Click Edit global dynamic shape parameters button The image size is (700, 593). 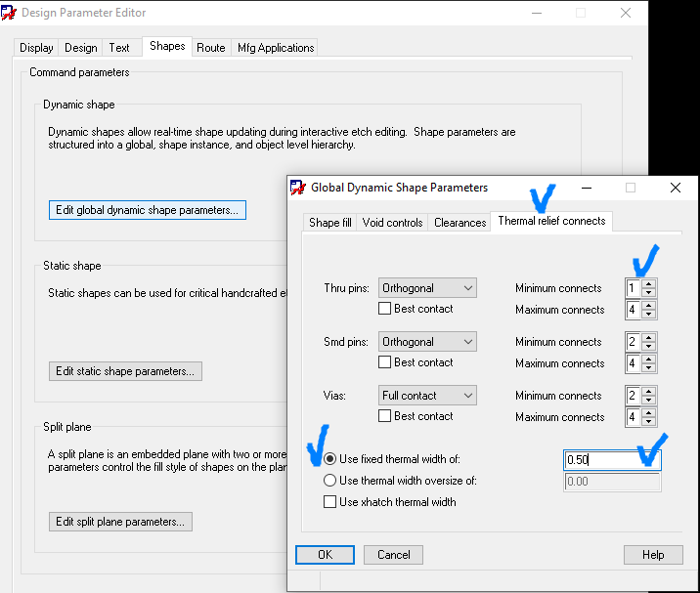148,210
